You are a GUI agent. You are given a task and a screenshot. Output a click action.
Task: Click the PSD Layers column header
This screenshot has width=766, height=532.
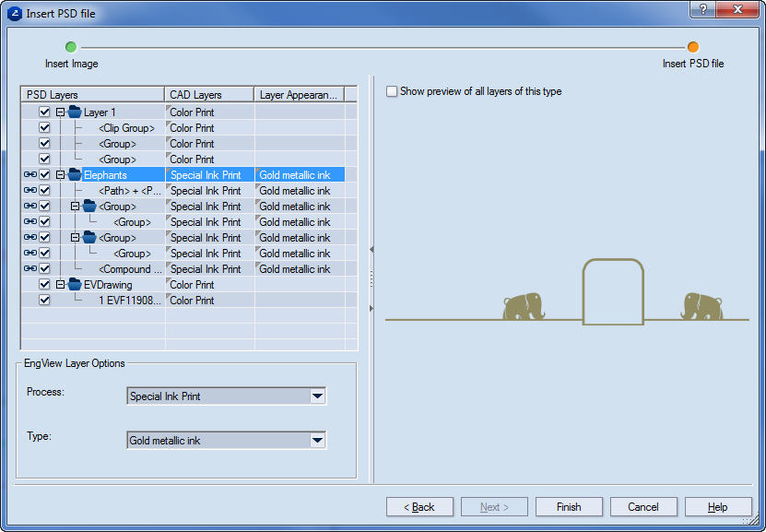pos(92,95)
